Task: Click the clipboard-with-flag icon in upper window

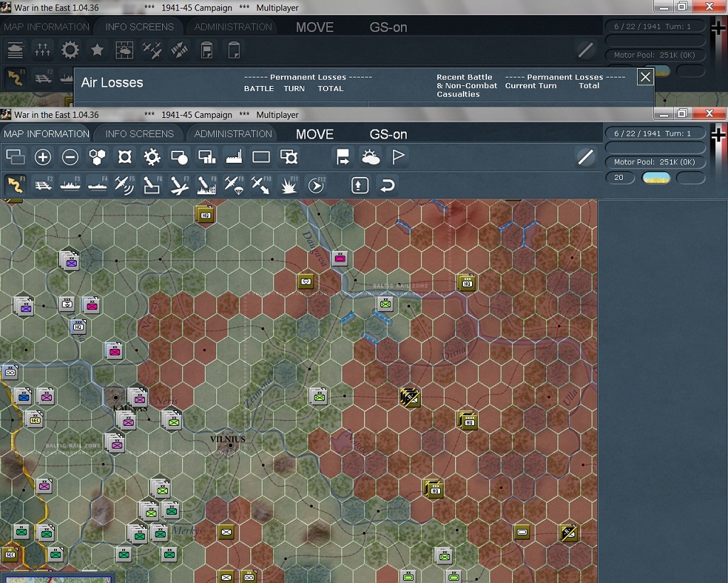Action: click(207, 50)
